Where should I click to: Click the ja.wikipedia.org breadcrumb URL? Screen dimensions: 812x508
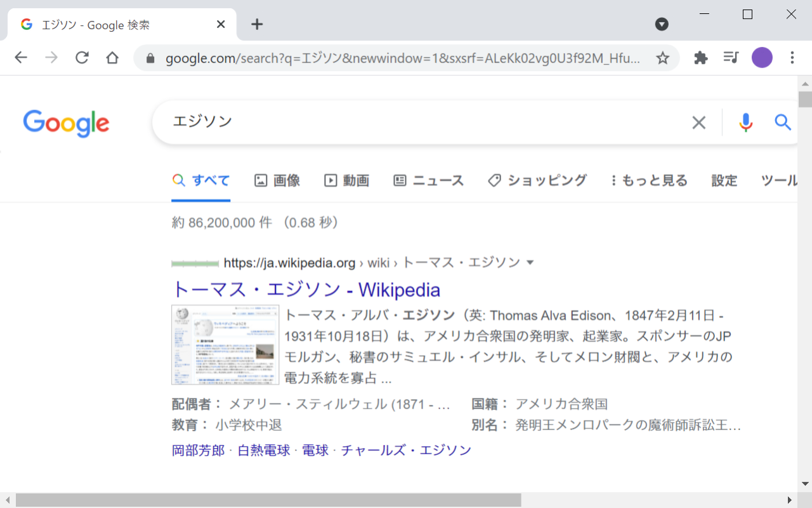(289, 263)
